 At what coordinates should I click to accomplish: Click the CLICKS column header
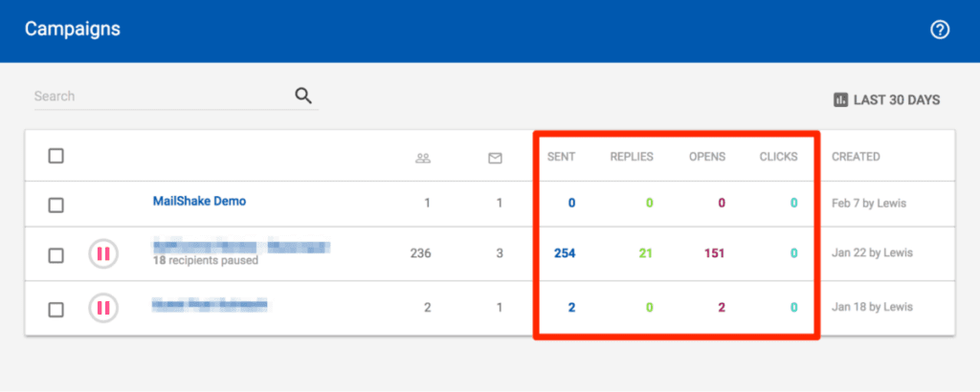coord(779,157)
